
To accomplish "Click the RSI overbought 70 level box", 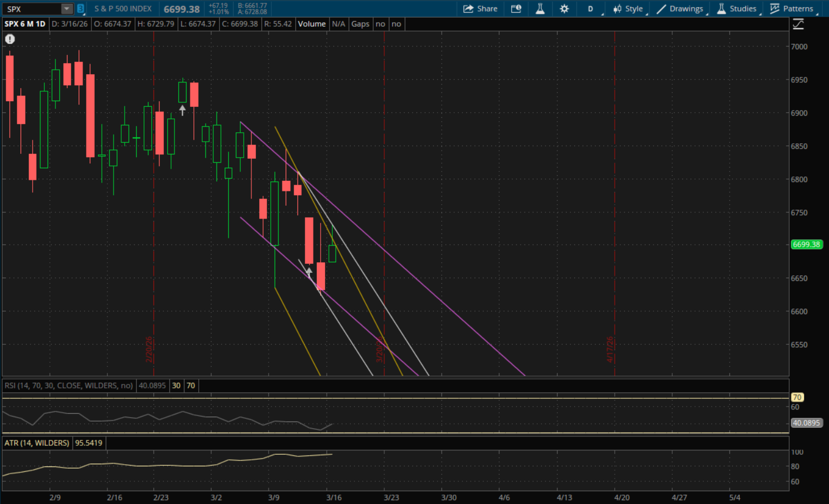I will [x=190, y=386].
